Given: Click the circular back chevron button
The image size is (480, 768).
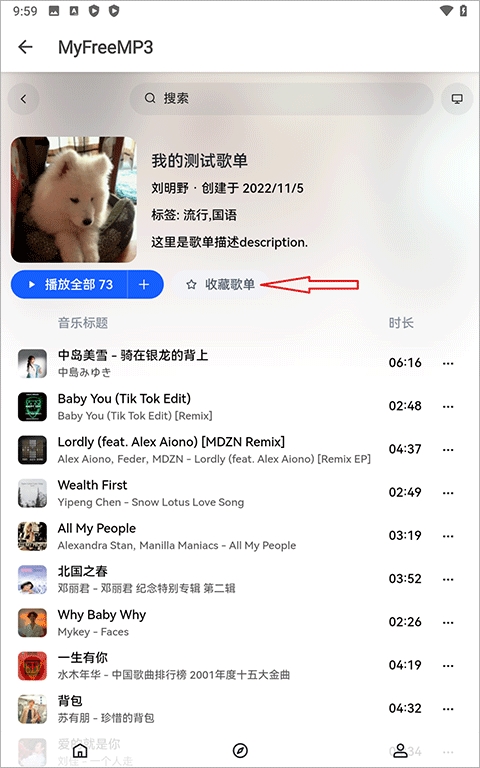Looking at the screenshot, I should click(x=24, y=99).
